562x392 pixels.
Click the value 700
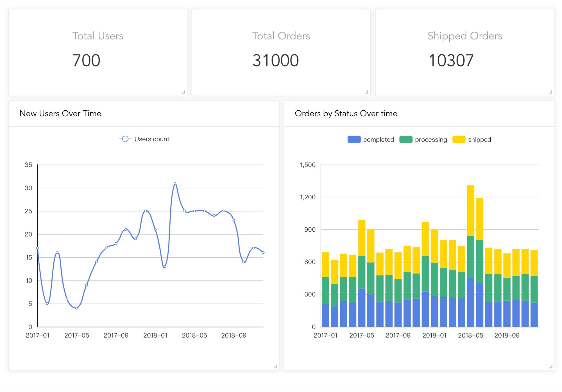86,60
